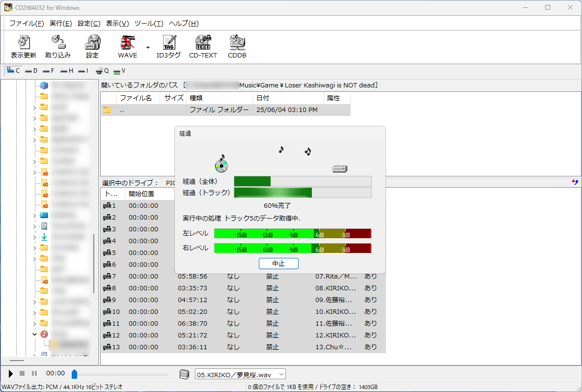Collapse the expanded music folder in tree
This screenshot has height=392, width=582.
pos(34,334)
